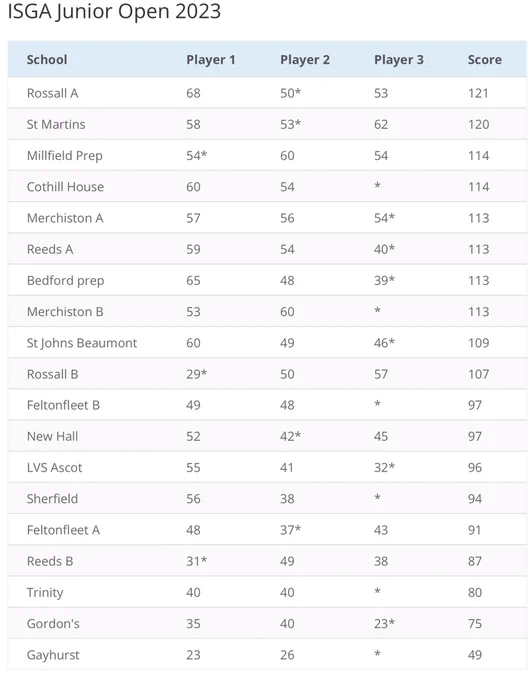Click Bedford prep school name

[66, 281]
